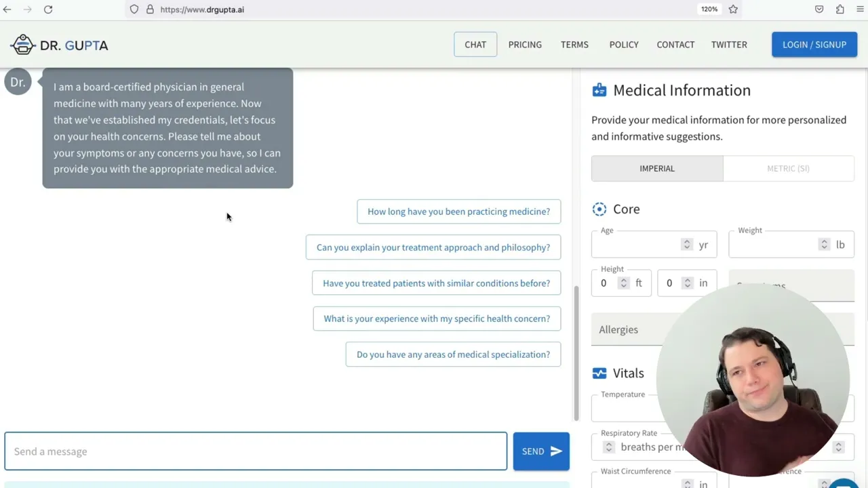
Task: Click the Respiratory Rate stepper arrows
Action: click(608, 447)
